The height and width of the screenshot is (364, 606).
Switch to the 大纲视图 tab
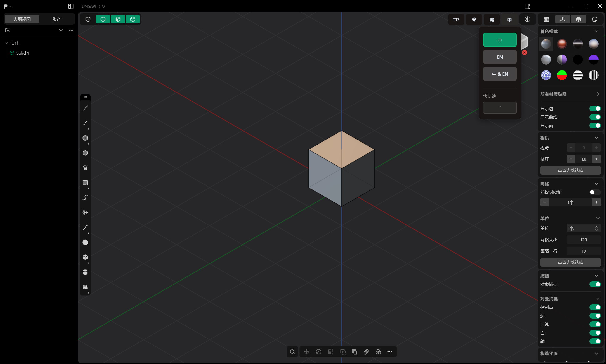coord(22,19)
